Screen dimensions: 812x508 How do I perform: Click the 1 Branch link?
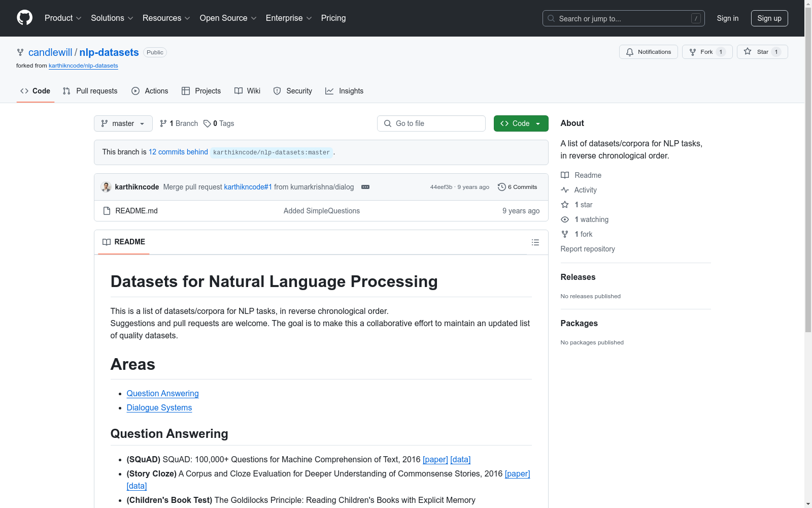(x=179, y=123)
